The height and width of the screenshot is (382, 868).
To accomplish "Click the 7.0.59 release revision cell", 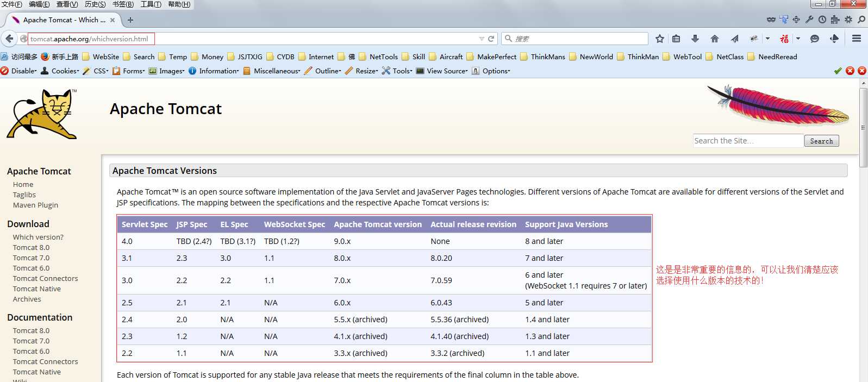I will click(441, 280).
